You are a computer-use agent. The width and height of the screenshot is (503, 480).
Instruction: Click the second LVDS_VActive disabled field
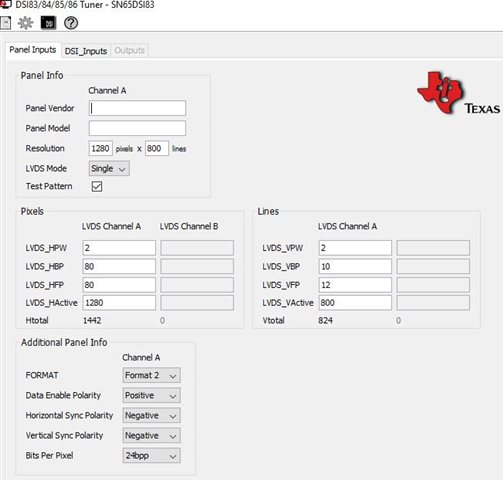click(433, 303)
